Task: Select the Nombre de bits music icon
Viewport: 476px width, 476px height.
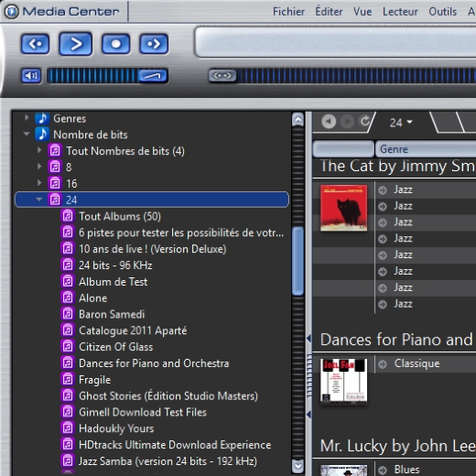Action: (42, 135)
